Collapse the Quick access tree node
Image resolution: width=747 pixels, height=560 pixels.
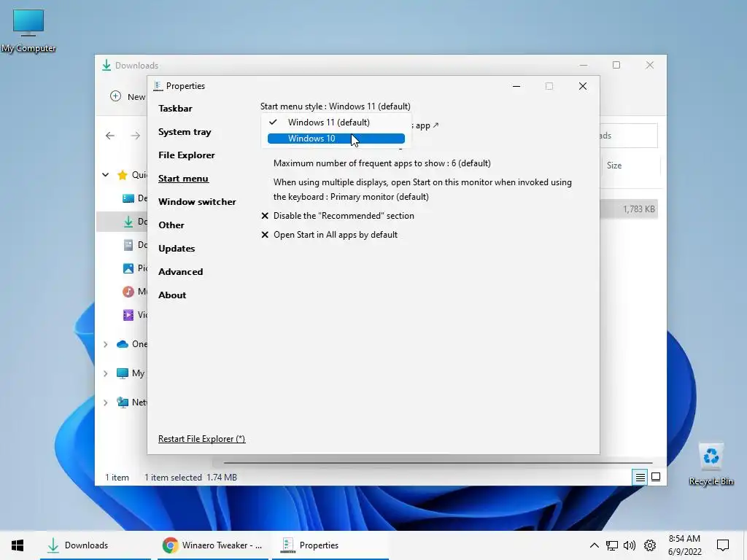(x=106, y=175)
